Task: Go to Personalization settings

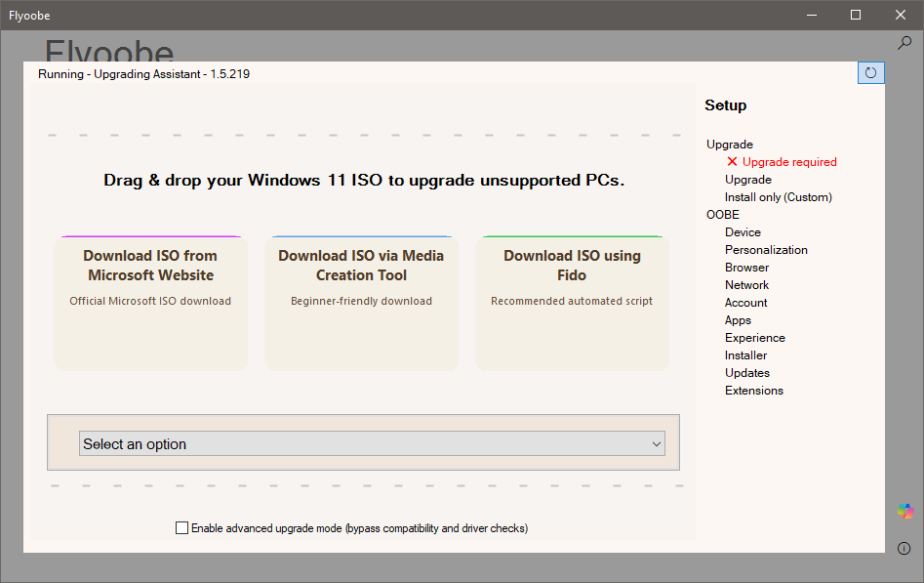Action: click(x=766, y=250)
